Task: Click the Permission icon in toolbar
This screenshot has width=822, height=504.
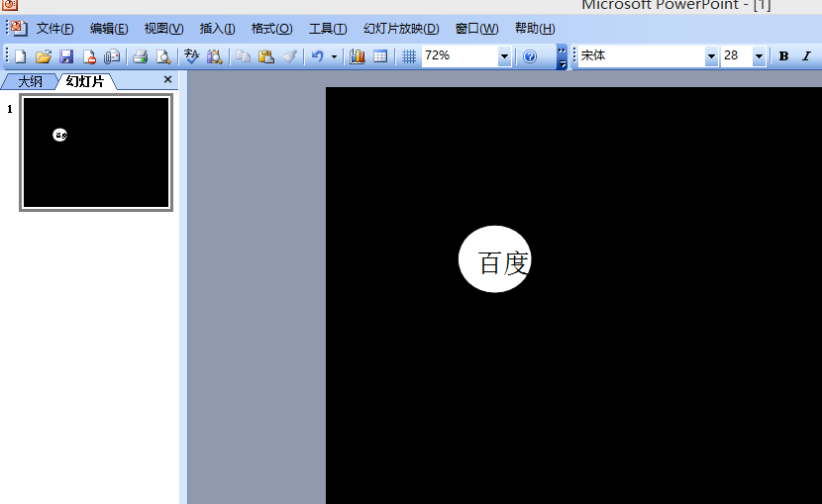Action: coord(89,56)
